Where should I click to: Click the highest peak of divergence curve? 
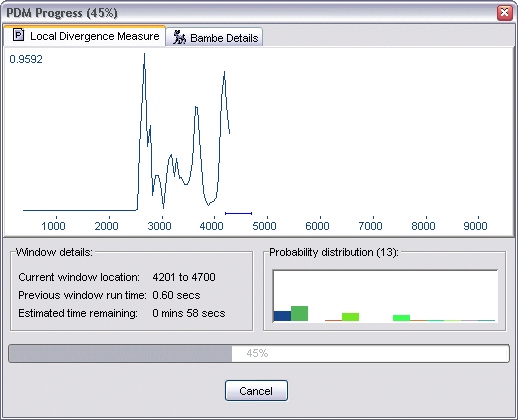click(x=144, y=55)
